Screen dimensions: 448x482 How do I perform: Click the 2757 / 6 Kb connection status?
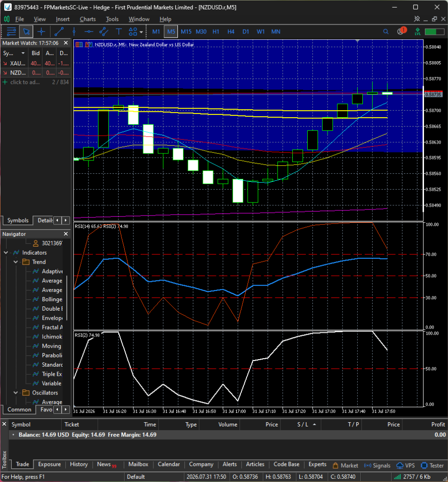click(x=412, y=477)
